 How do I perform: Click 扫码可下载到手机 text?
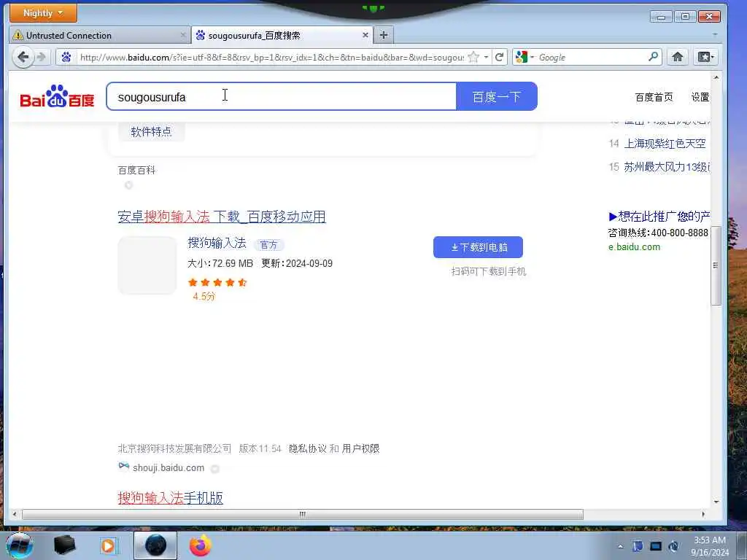coord(489,271)
